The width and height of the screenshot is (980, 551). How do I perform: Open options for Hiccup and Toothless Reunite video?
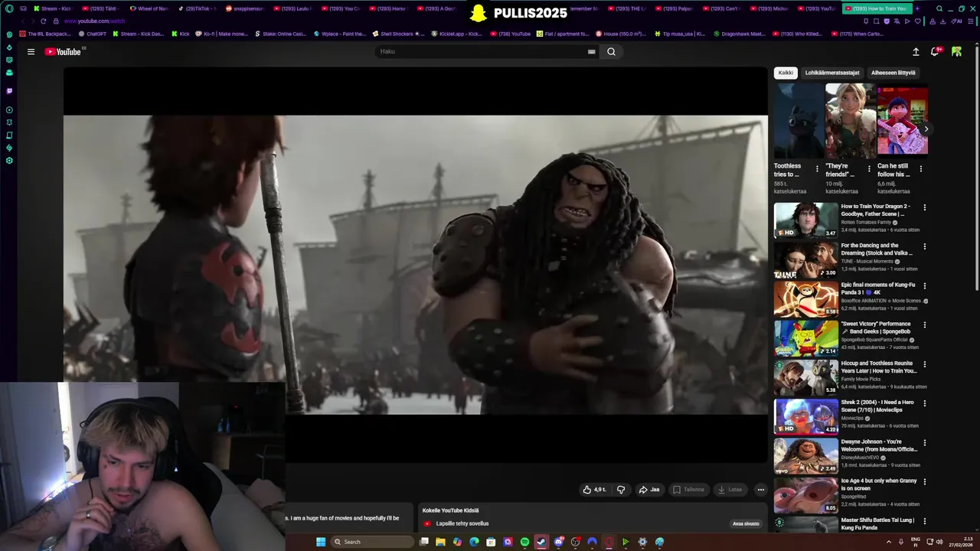(x=924, y=364)
